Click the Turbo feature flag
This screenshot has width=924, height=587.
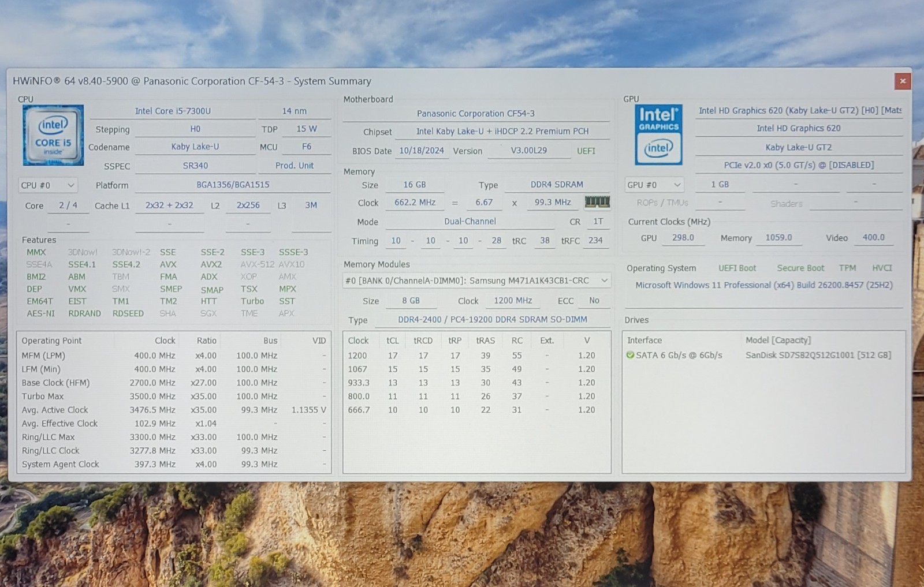click(252, 301)
